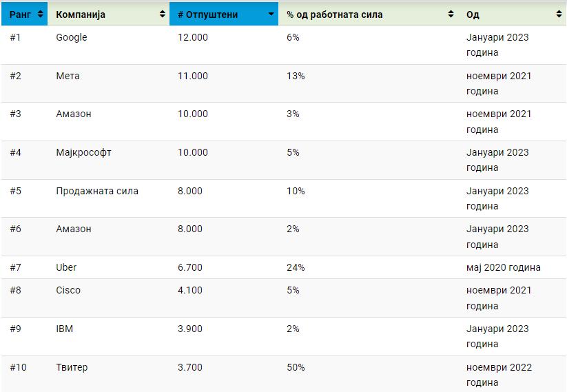This screenshot has height=392, width=567.
Task: Click sort arrows icon in Ранг header
Action: point(41,14)
